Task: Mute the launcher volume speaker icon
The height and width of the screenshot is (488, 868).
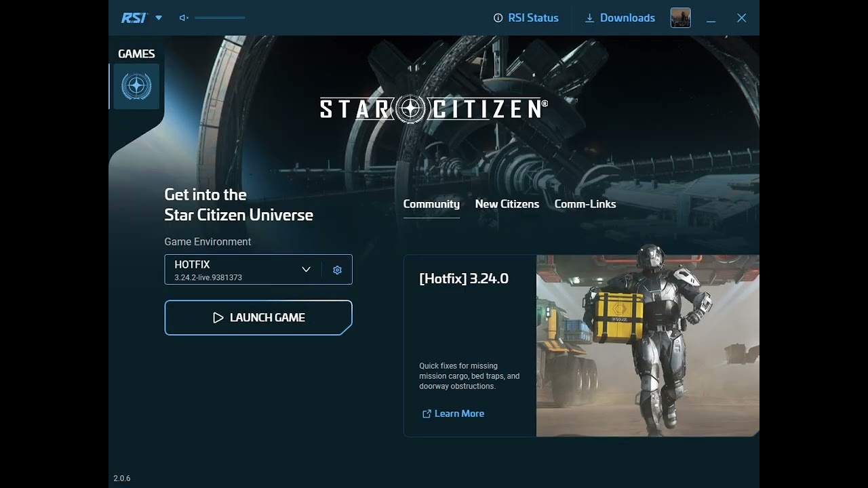Action: pyautogui.click(x=184, y=18)
